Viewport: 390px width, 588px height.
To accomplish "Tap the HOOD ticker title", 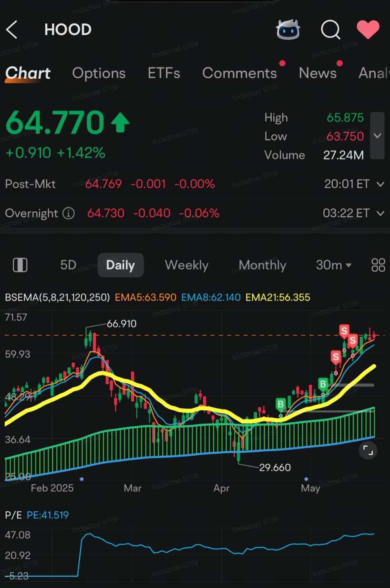I will click(68, 29).
